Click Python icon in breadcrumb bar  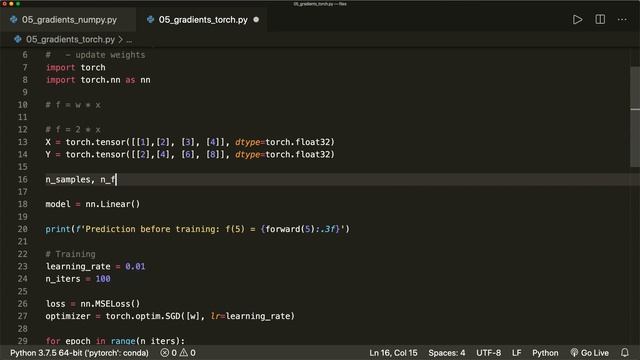click(18, 40)
